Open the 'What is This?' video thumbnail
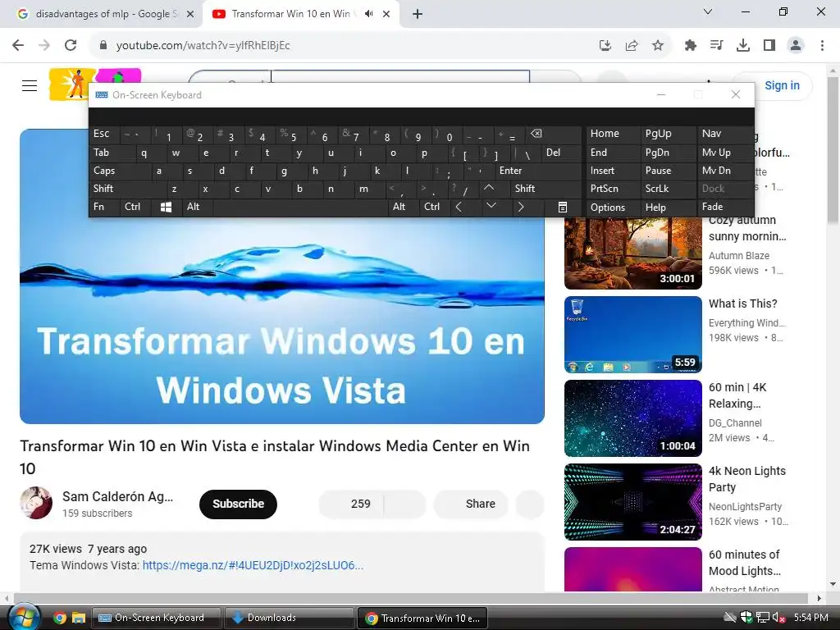840x630 pixels. tap(632, 335)
